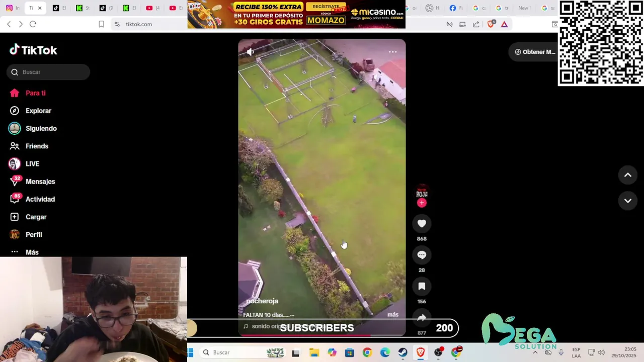This screenshot has height=362, width=644.
Task: Open the video's three-dot options menu
Action: [x=392, y=52]
